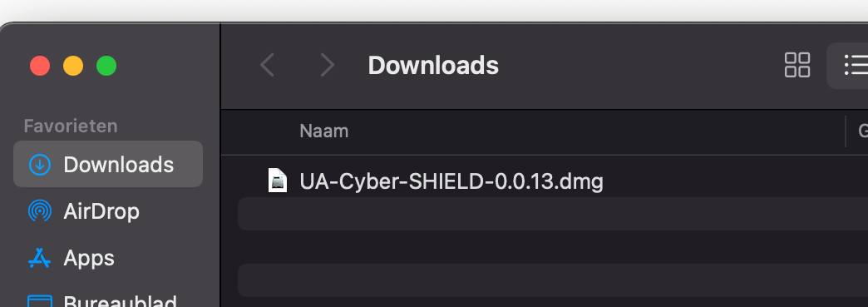Zoom window using the green button
Screen dimensions: 868x307
(106, 66)
